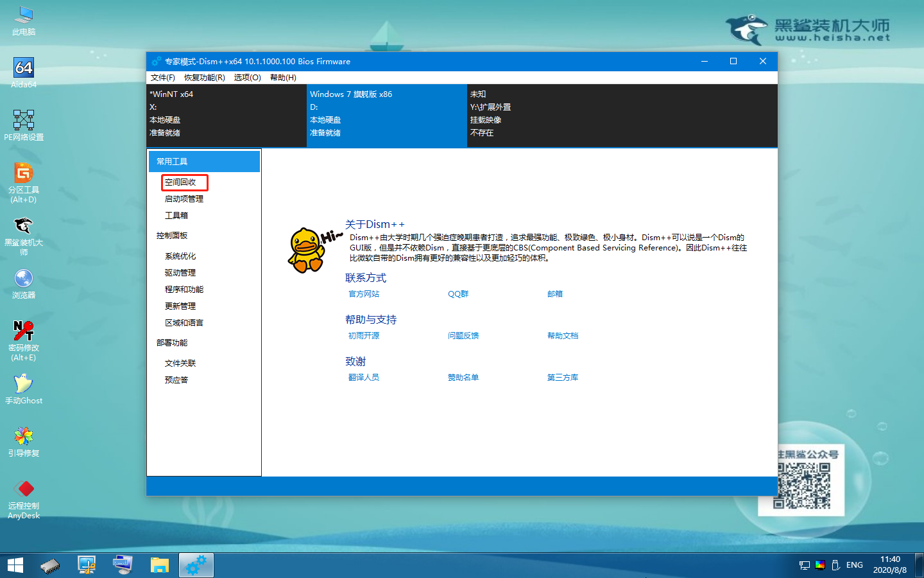
Task: Open 空间回收 in the sidebar
Action: pos(180,182)
